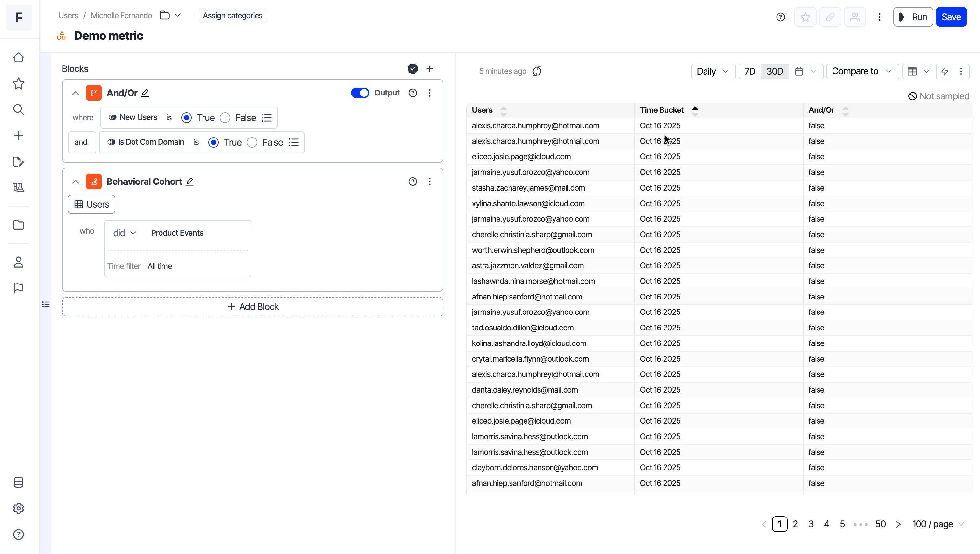Select False for New Users
This screenshot has width=980, height=554.
(x=225, y=118)
